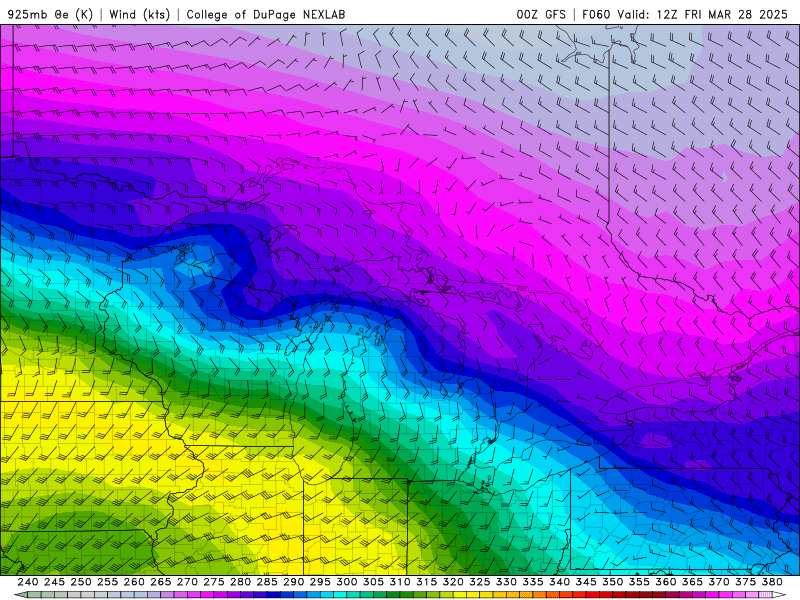The image size is (800, 600).
Task: Click the 280 value on the scale
Action: [240, 582]
